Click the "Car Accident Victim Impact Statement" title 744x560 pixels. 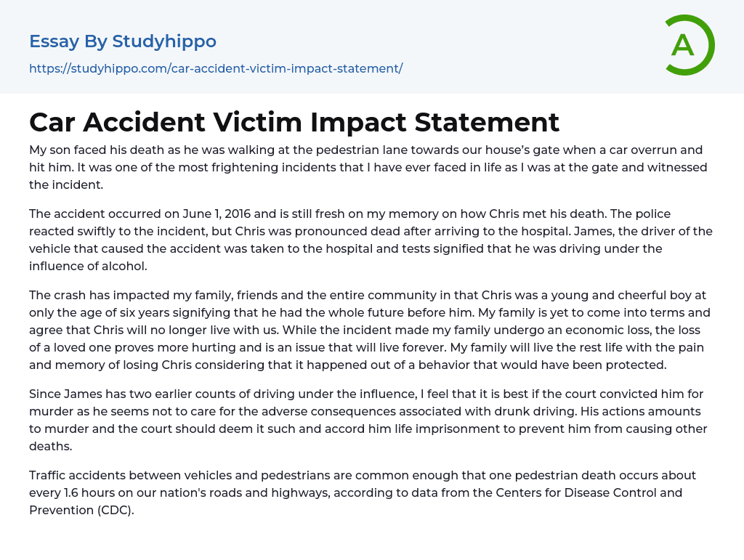(x=294, y=122)
